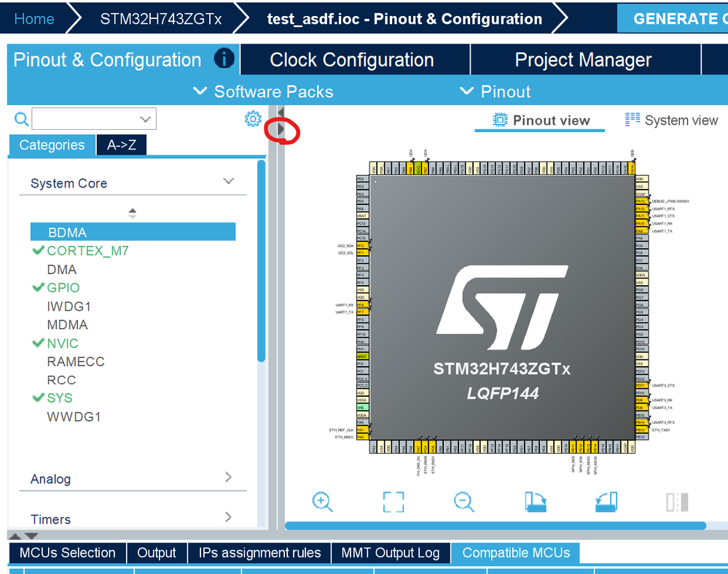Rotate the chip counter-clockwise
The width and height of the screenshot is (728, 574).
click(606, 502)
